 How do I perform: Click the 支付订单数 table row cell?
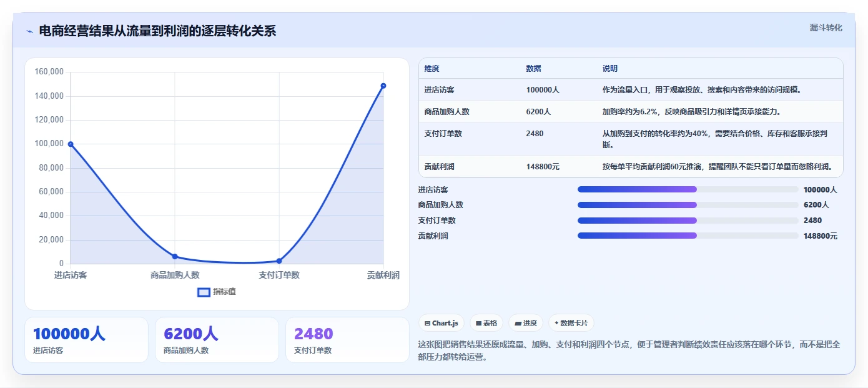pyautogui.click(x=470, y=139)
